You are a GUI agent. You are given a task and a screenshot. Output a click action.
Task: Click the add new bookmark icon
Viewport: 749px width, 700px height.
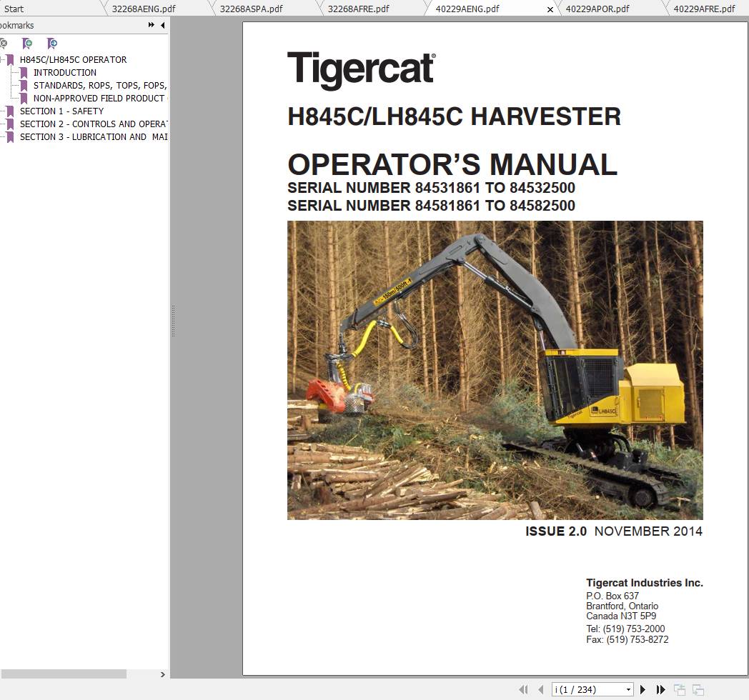coord(27,44)
